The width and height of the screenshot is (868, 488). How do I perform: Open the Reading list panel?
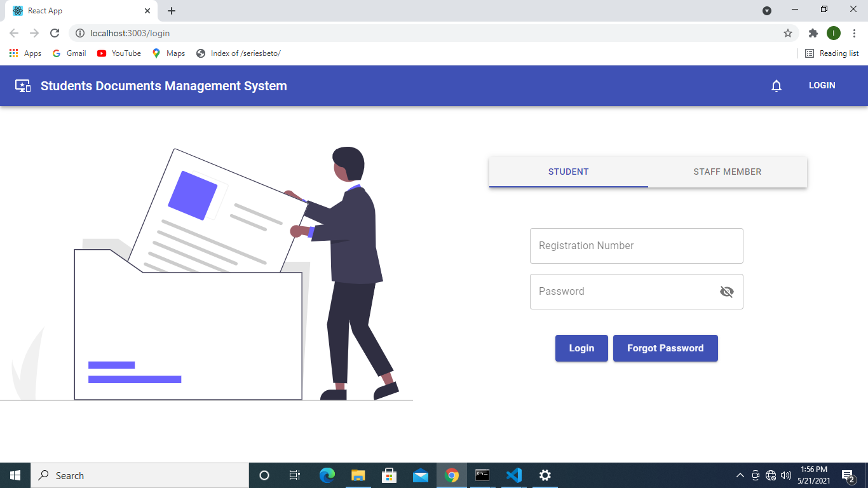tap(832, 53)
